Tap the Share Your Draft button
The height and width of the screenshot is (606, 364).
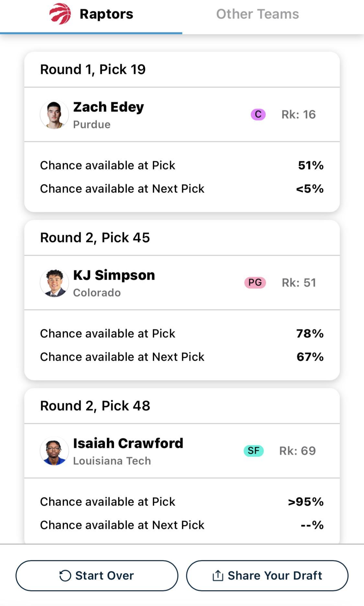coord(267,576)
